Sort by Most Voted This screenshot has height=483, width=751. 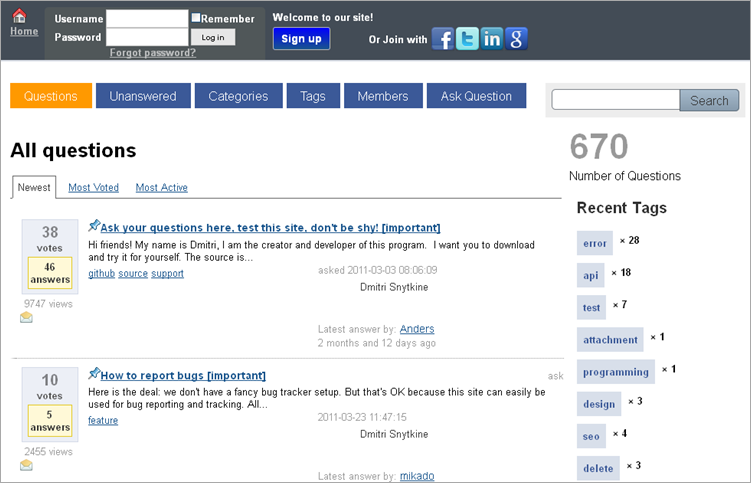tap(93, 187)
